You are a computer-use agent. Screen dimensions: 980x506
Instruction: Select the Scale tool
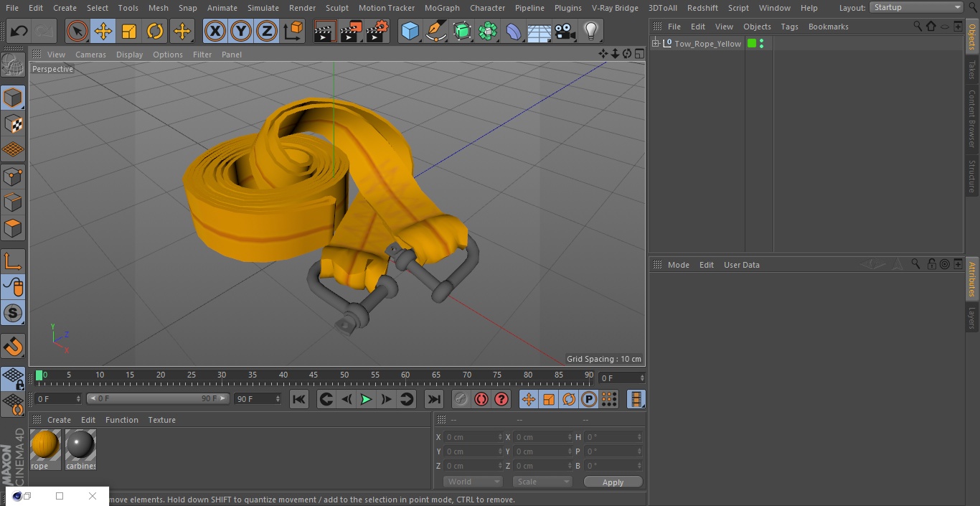[x=129, y=31]
